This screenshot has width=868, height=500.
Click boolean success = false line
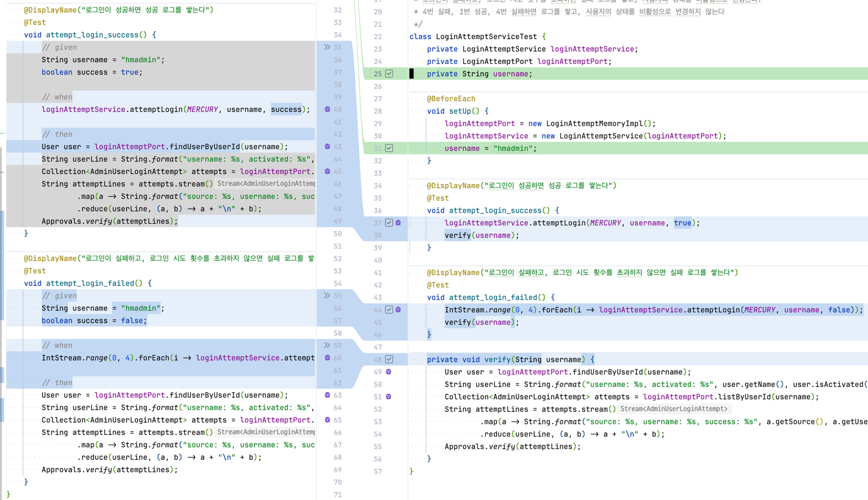tap(94, 320)
